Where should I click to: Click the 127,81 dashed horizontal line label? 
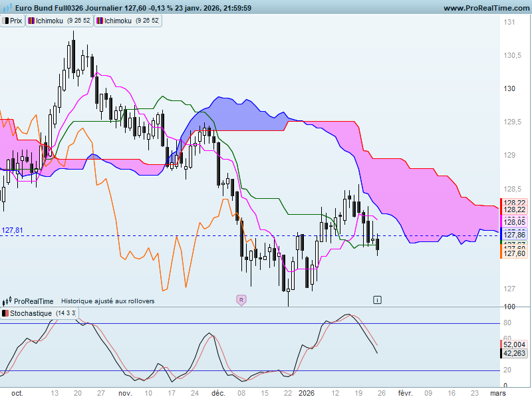tap(12, 230)
